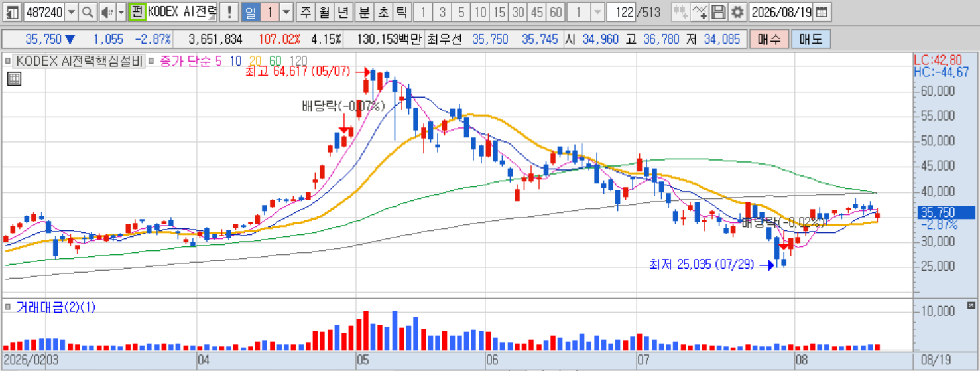Click the 60 interval preset button
This screenshot has width=980, height=371.
[556, 12]
